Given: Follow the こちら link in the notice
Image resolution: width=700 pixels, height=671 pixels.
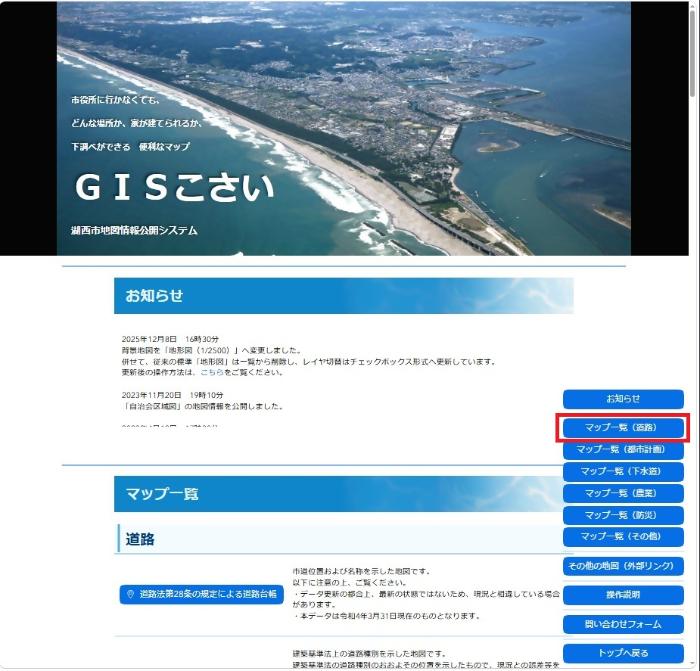Looking at the screenshot, I should [x=212, y=372].
